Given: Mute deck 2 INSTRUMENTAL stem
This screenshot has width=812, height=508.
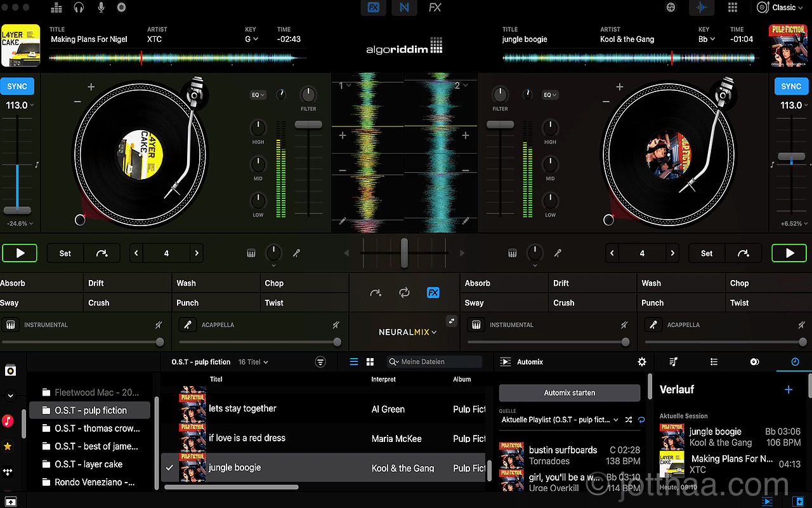Looking at the screenshot, I should [624, 325].
